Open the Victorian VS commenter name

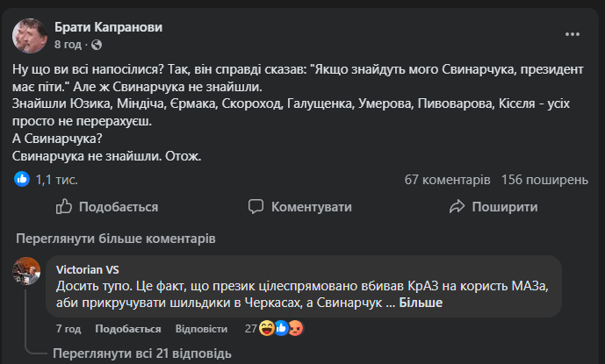click(x=89, y=270)
